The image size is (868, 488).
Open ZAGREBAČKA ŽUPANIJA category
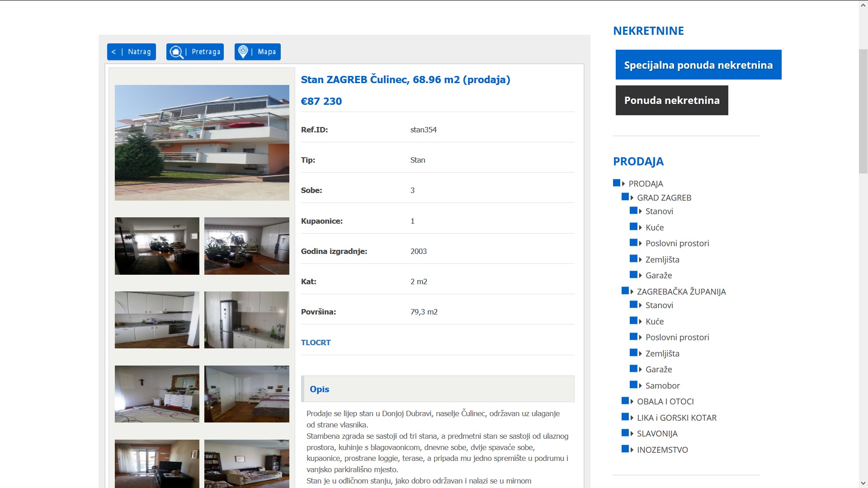point(681,291)
